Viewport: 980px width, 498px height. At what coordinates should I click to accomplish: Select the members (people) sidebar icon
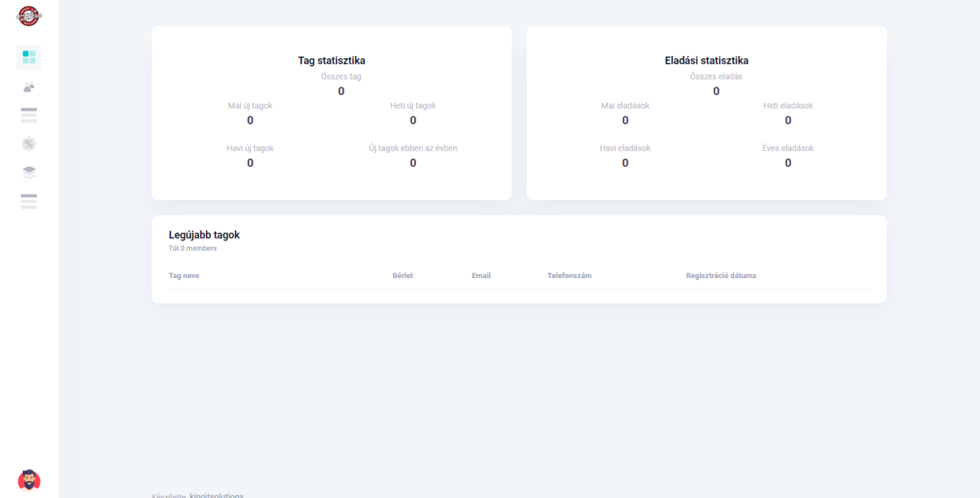28,87
